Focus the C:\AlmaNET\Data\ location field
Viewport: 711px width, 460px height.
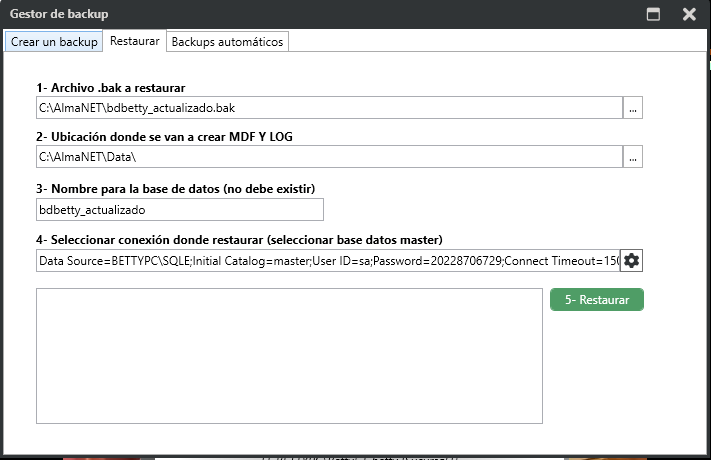pyautogui.click(x=328, y=157)
